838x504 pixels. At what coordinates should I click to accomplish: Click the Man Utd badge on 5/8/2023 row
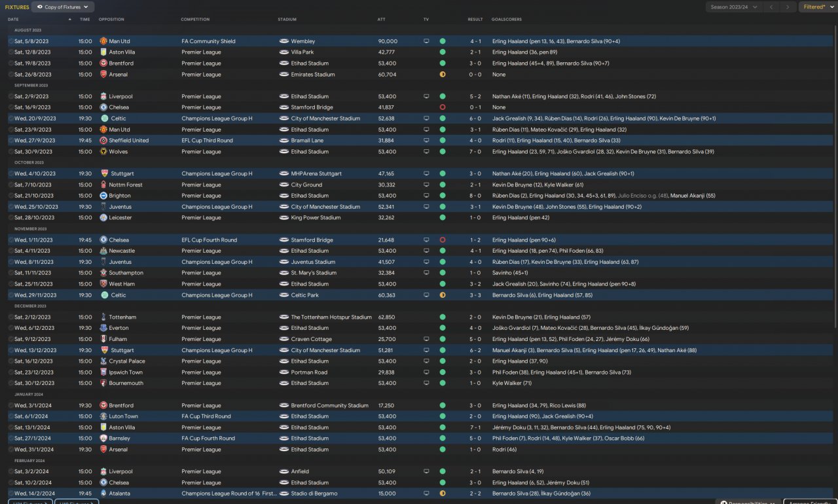coord(103,41)
